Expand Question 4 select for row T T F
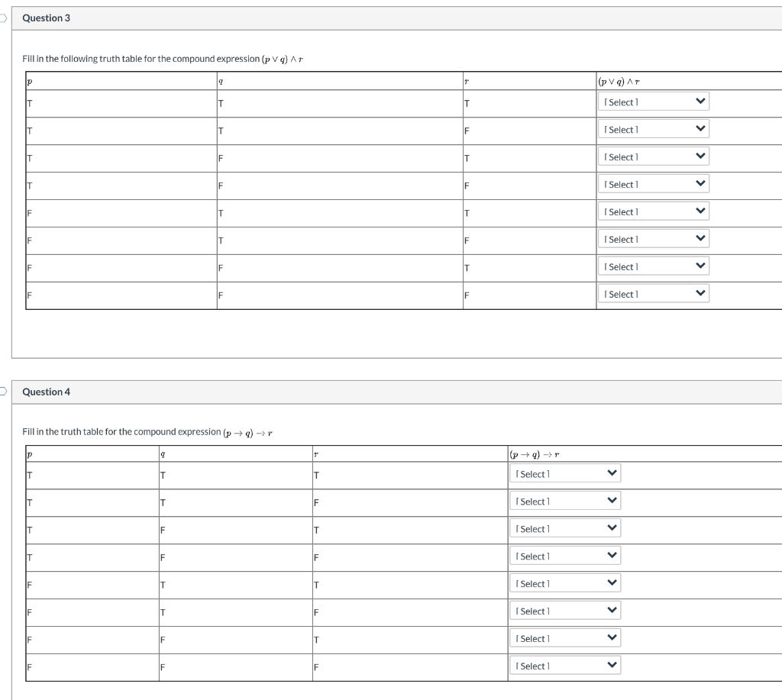This screenshot has height=700, width=782. [x=565, y=501]
